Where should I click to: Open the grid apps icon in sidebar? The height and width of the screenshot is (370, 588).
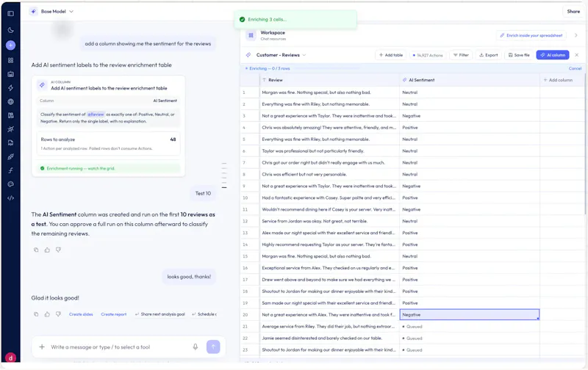click(x=10, y=60)
